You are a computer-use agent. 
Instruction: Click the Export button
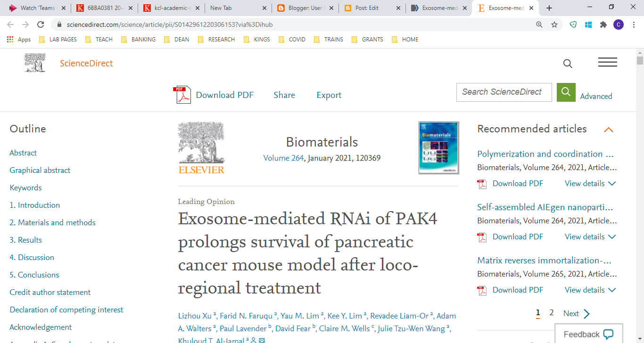tap(329, 95)
